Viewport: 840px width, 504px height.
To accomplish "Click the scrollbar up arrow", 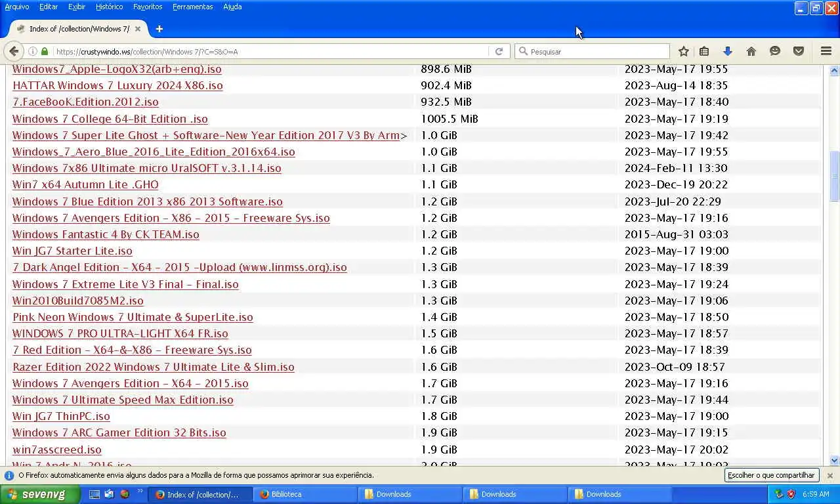I will pyautogui.click(x=834, y=70).
